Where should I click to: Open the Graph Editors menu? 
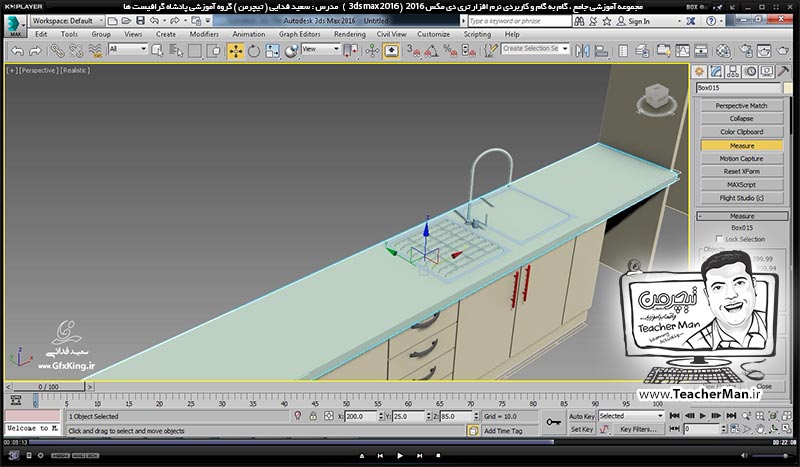point(299,34)
